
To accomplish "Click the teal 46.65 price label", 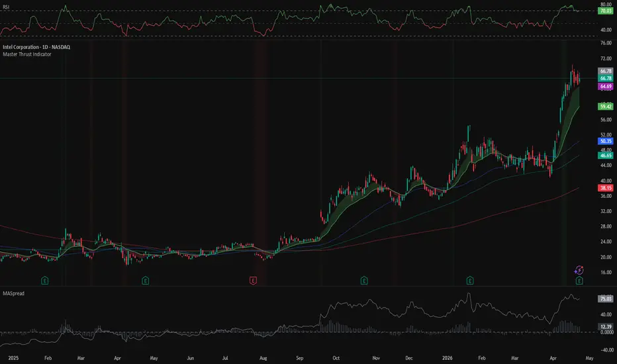I will pos(606,156).
